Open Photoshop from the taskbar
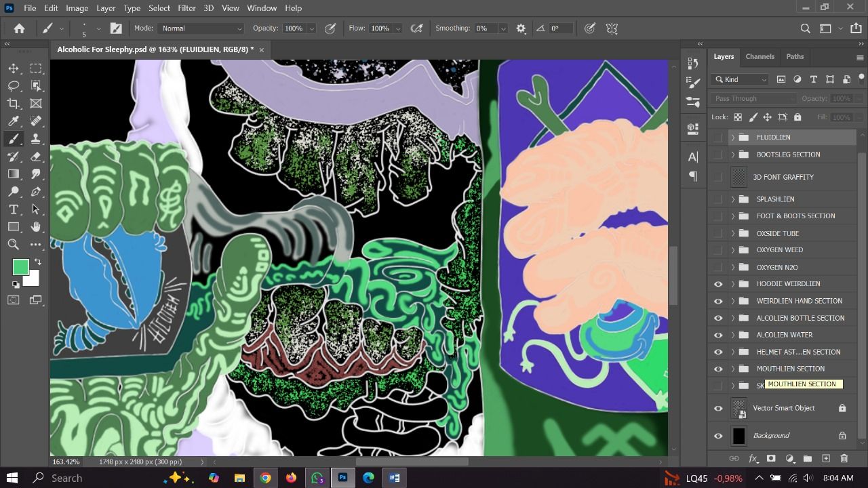868x488 pixels. click(x=342, y=478)
